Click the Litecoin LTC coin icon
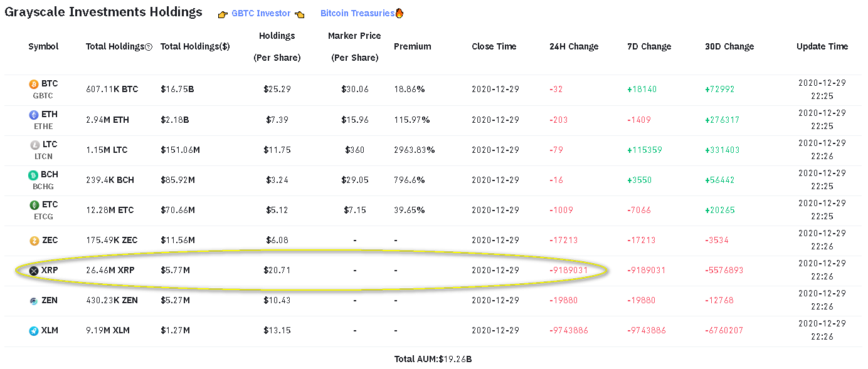 click(x=34, y=145)
